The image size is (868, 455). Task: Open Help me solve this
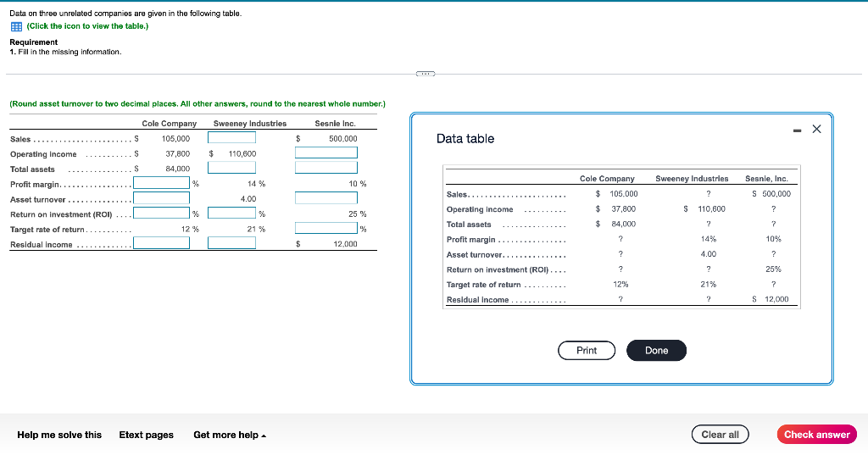(59, 435)
